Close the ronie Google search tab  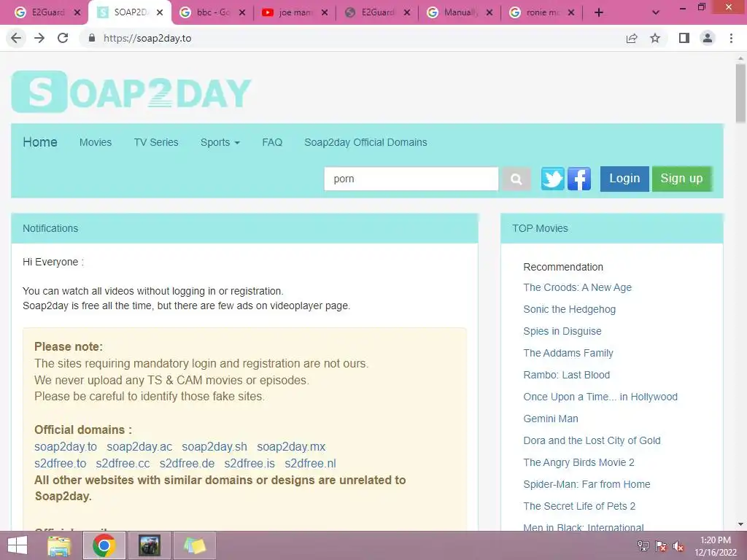pos(572,13)
